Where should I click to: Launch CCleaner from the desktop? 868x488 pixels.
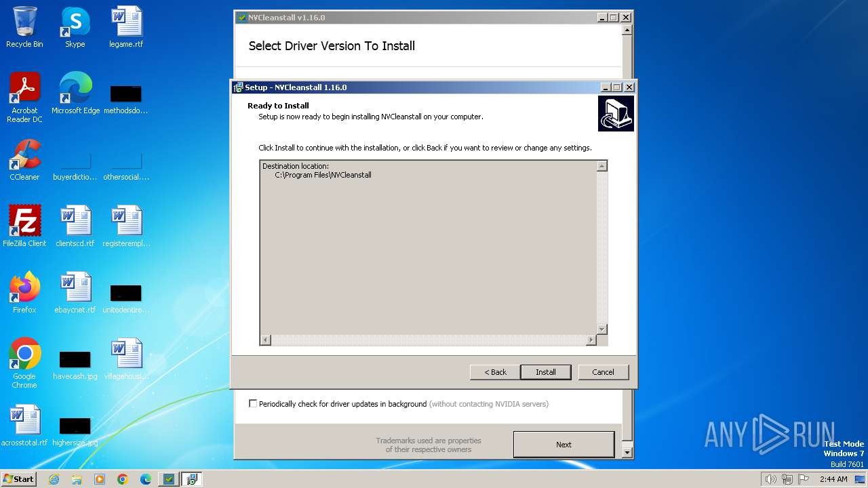click(x=24, y=160)
